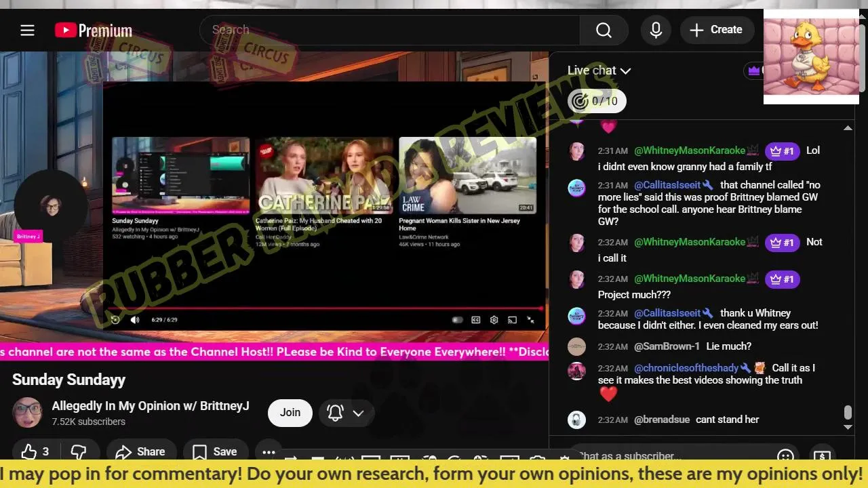Open @brenadsue commenter name
Image resolution: width=868 pixels, height=488 pixels.
point(662,420)
